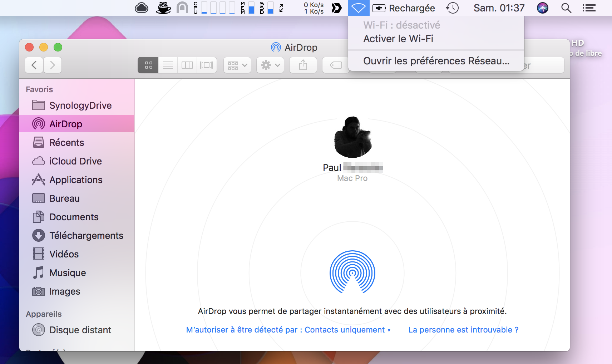Click the network speed Ko/s indicator
Viewport: 612px width, 364px height.
coord(314,8)
